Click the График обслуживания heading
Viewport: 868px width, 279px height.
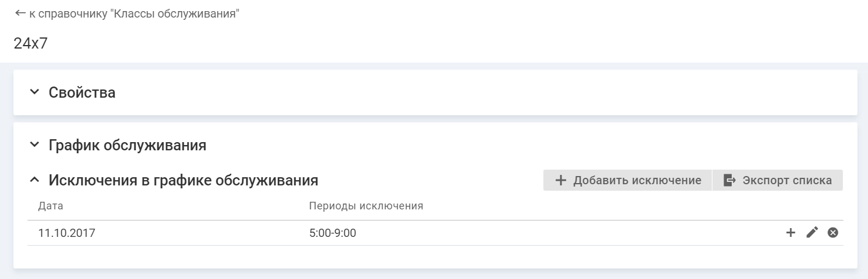[x=128, y=145]
